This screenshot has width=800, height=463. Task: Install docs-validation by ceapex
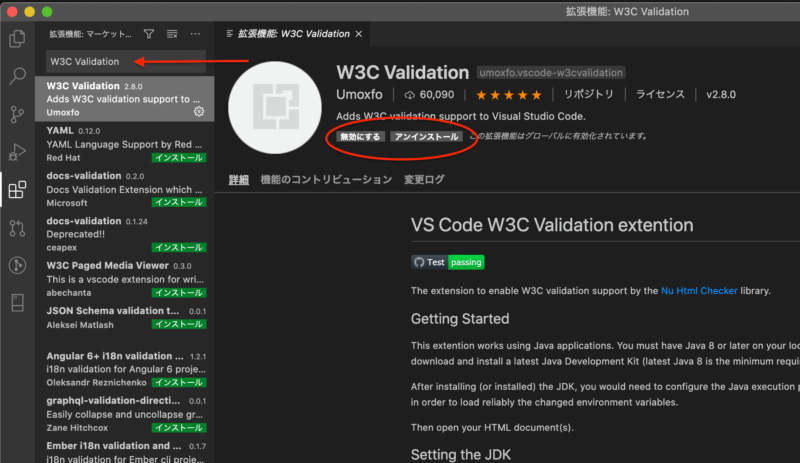(x=179, y=248)
